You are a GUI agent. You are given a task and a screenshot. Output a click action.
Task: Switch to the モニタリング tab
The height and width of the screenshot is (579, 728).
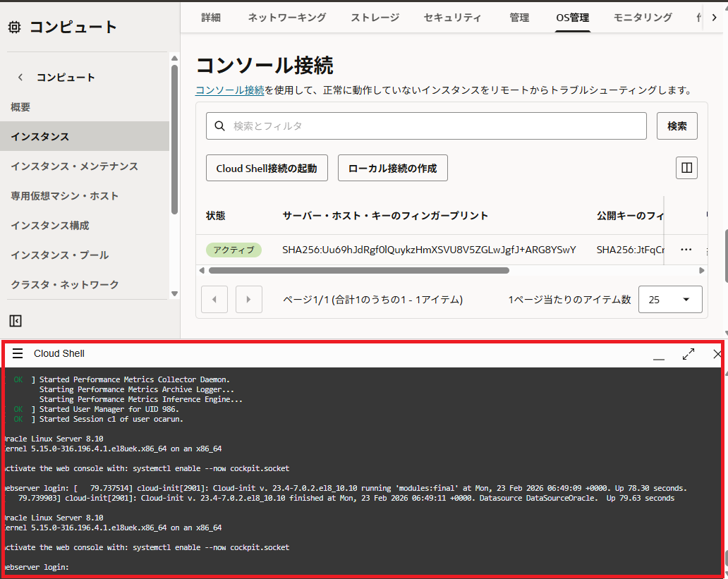point(642,18)
